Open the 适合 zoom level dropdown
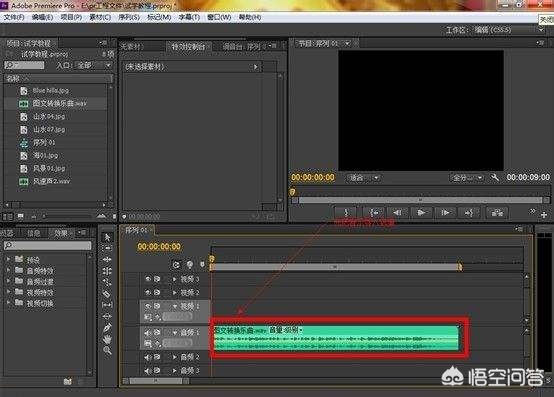 coord(363,178)
